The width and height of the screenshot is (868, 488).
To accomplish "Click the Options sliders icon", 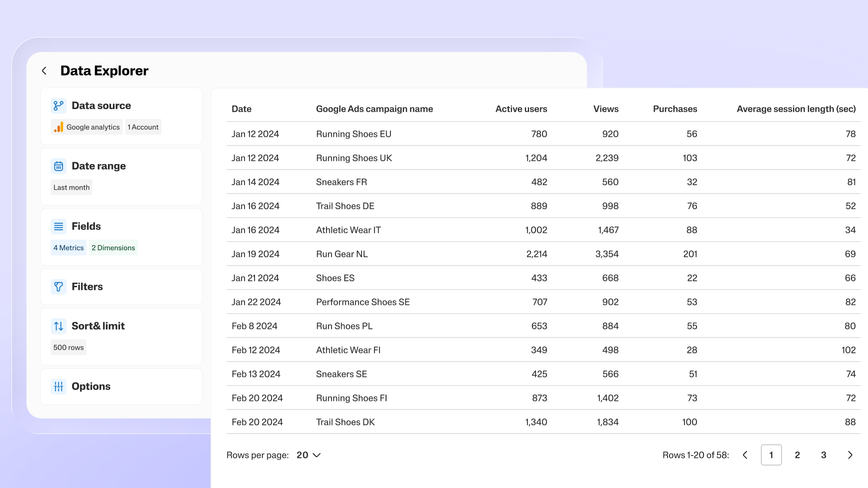I will 58,386.
